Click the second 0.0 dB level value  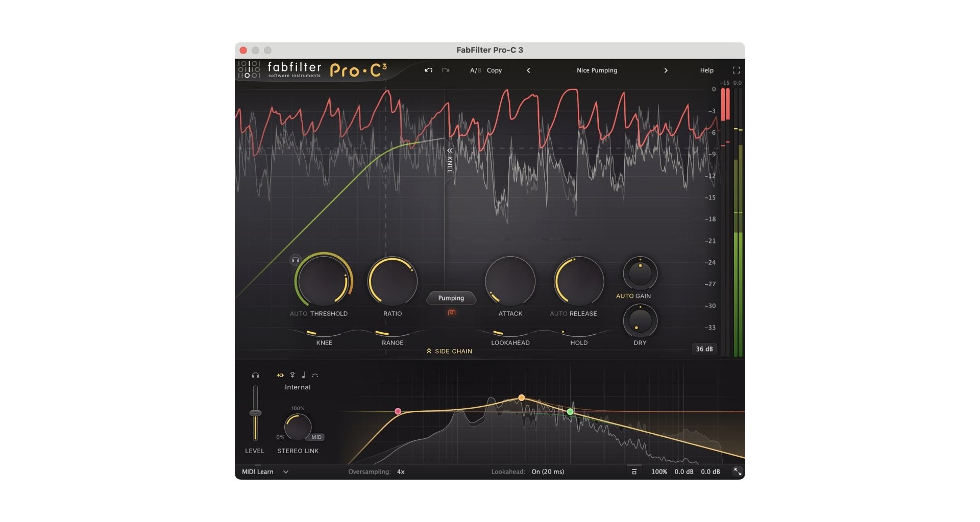(710, 472)
